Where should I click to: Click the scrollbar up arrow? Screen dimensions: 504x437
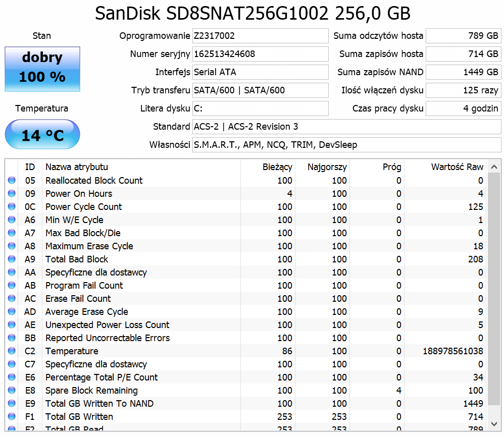click(x=494, y=167)
